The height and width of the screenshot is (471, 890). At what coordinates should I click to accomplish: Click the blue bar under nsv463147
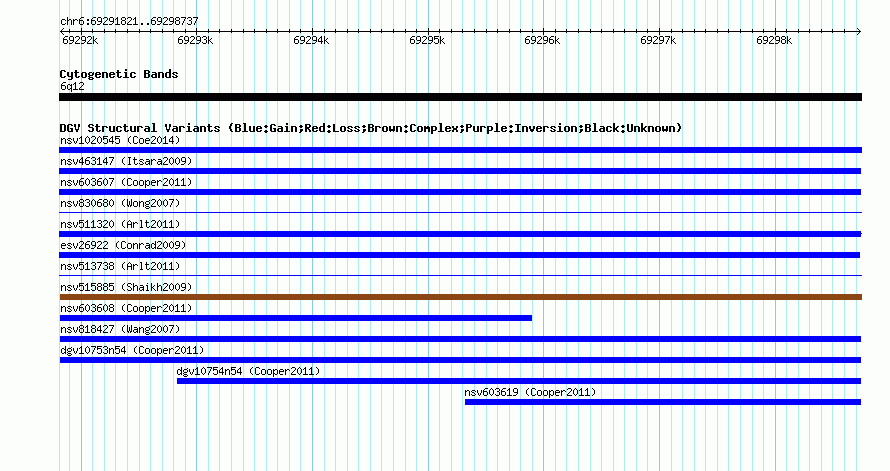[x=460, y=171]
